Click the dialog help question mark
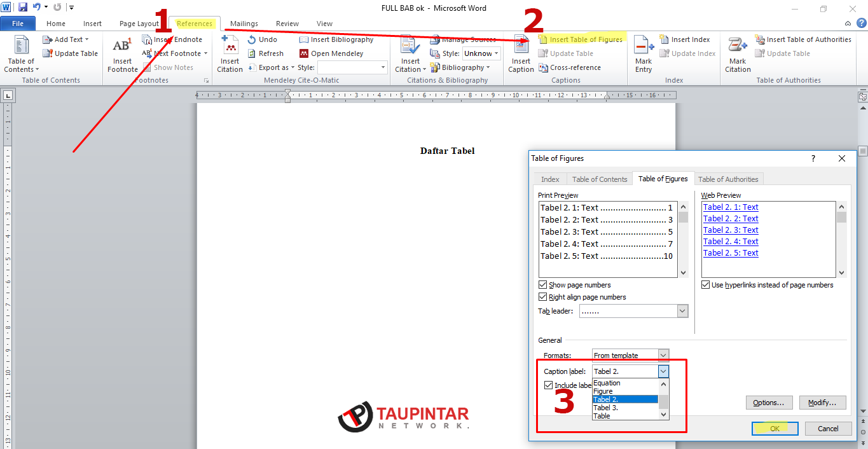Image resolution: width=868 pixels, height=449 pixels. (x=813, y=158)
